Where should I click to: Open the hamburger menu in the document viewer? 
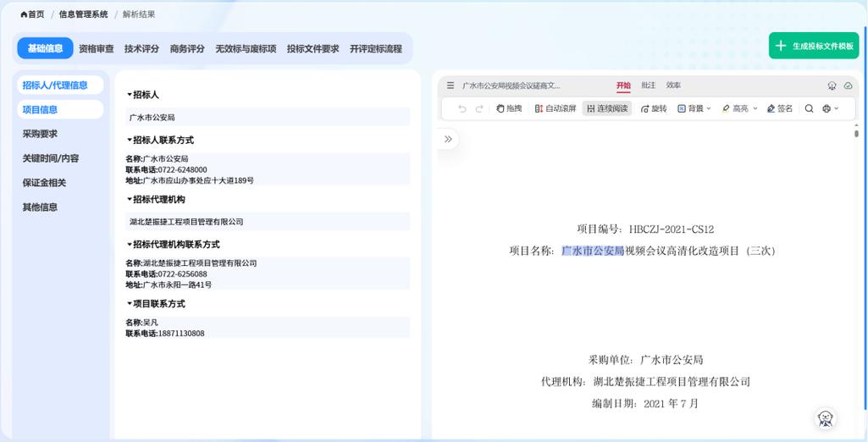(x=450, y=86)
